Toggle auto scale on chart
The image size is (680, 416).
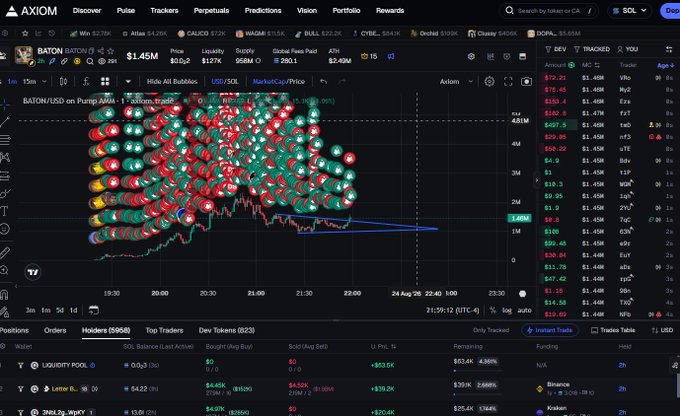click(x=524, y=310)
